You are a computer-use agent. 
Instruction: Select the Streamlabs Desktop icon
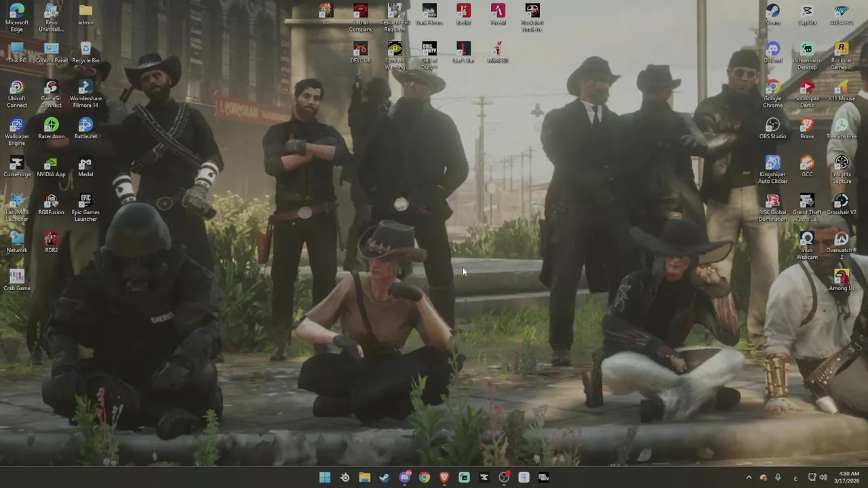click(x=807, y=56)
